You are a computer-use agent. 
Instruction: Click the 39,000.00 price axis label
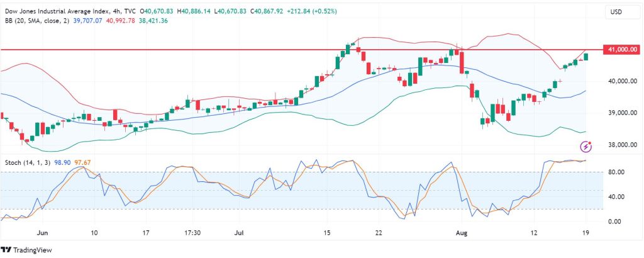(x=623, y=113)
